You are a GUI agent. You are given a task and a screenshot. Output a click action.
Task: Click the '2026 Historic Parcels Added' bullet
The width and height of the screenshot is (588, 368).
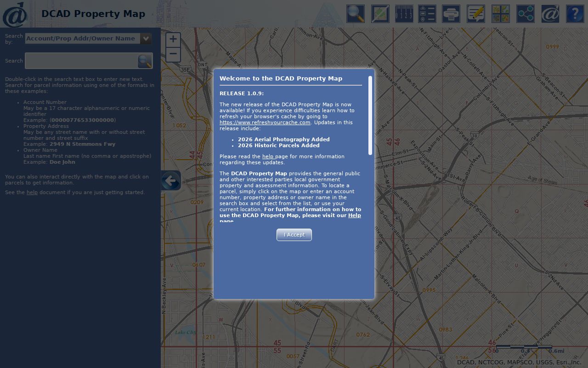pyautogui.click(x=278, y=145)
